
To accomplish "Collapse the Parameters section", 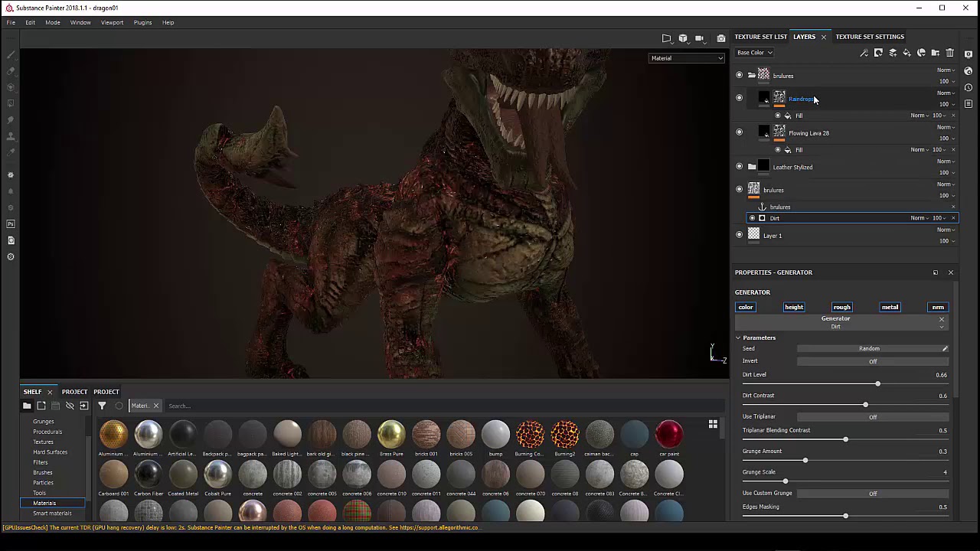I will 738,337.
